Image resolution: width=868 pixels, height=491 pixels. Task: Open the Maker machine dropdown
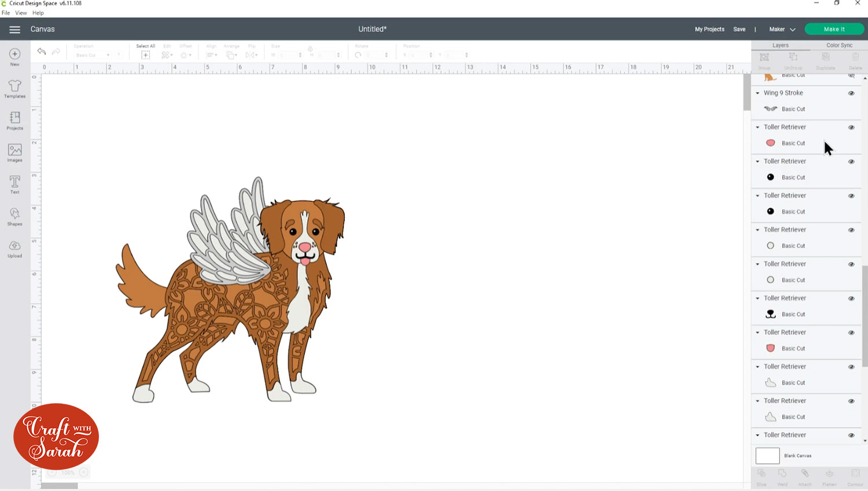tap(782, 29)
